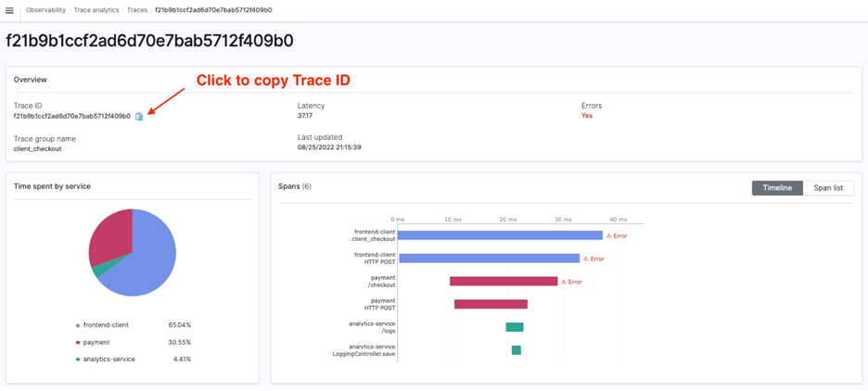Click the red payment pie slice
This screenshot has width=868, height=391.
click(110, 238)
